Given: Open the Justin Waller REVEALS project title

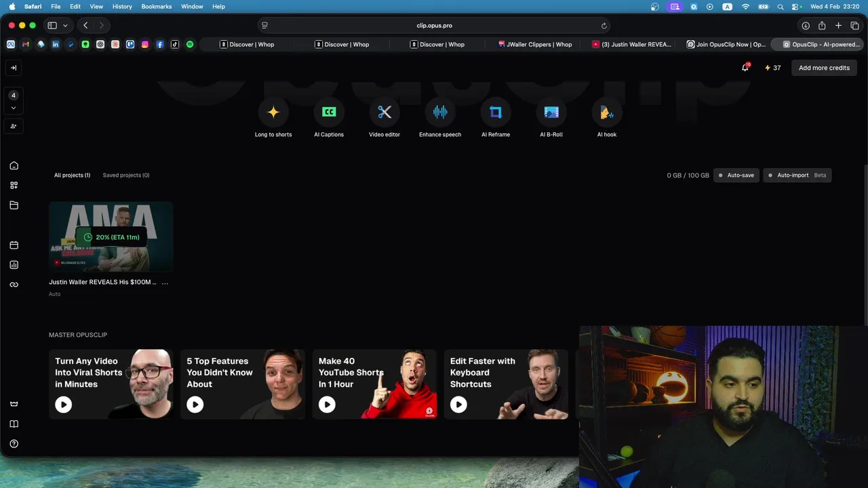Looking at the screenshot, I should 102,282.
